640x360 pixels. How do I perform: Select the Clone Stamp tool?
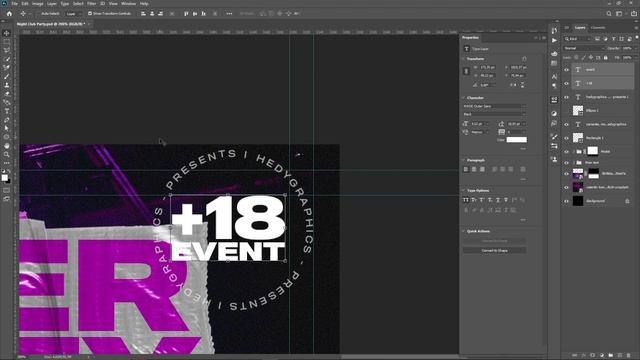point(7,85)
